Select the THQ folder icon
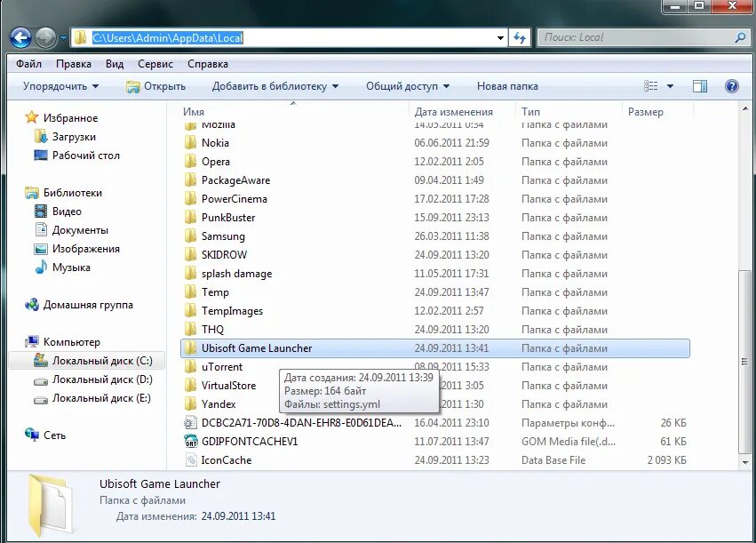 tap(190, 330)
